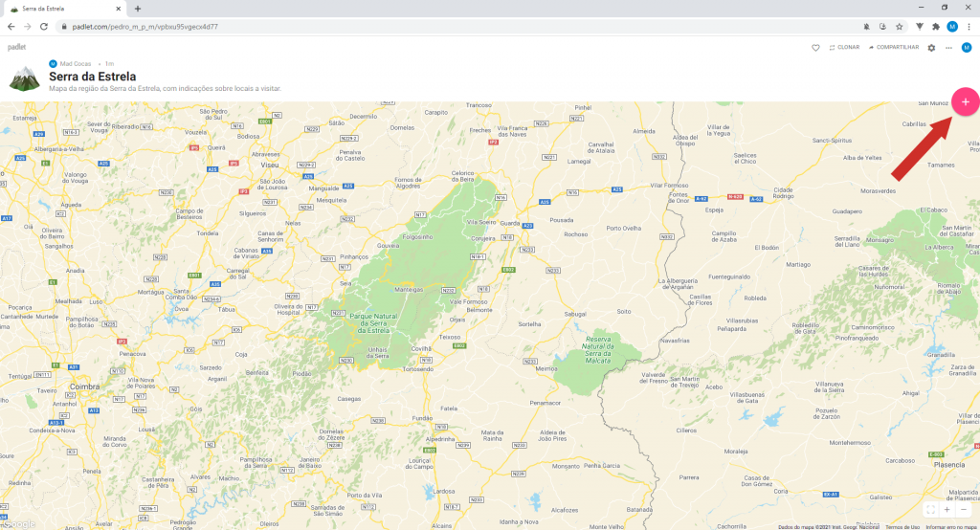980x530 pixels.
Task: Open padlet settings gear icon
Action: pos(931,48)
